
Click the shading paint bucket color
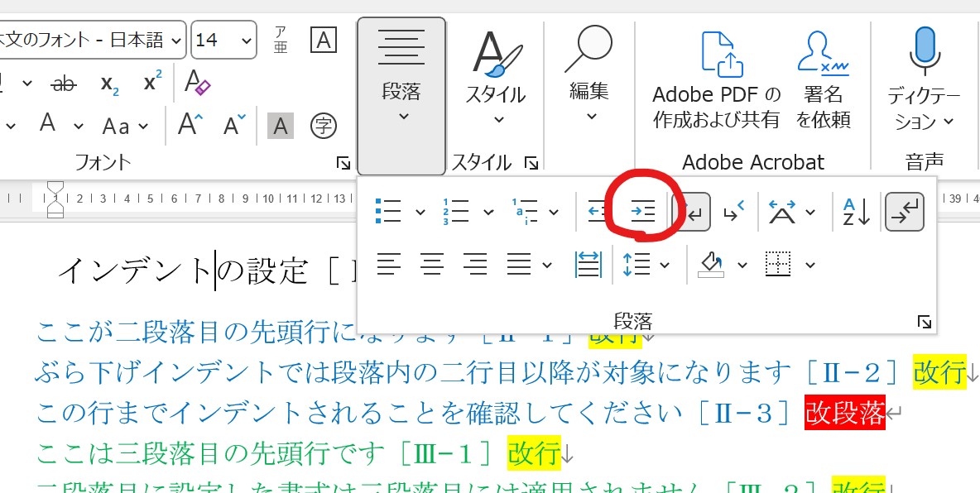[x=711, y=265]
